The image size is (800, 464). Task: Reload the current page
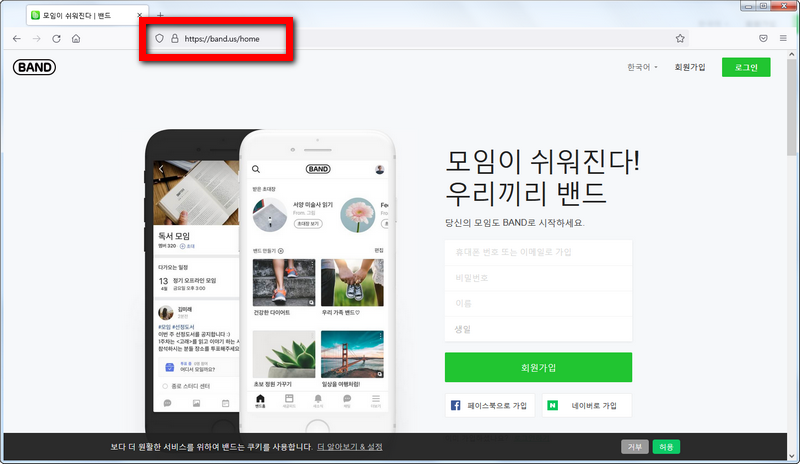(56, 39)
